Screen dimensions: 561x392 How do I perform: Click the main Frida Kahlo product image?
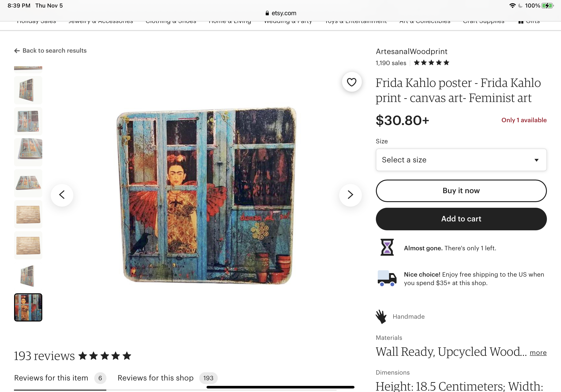[x=206, y=195]
